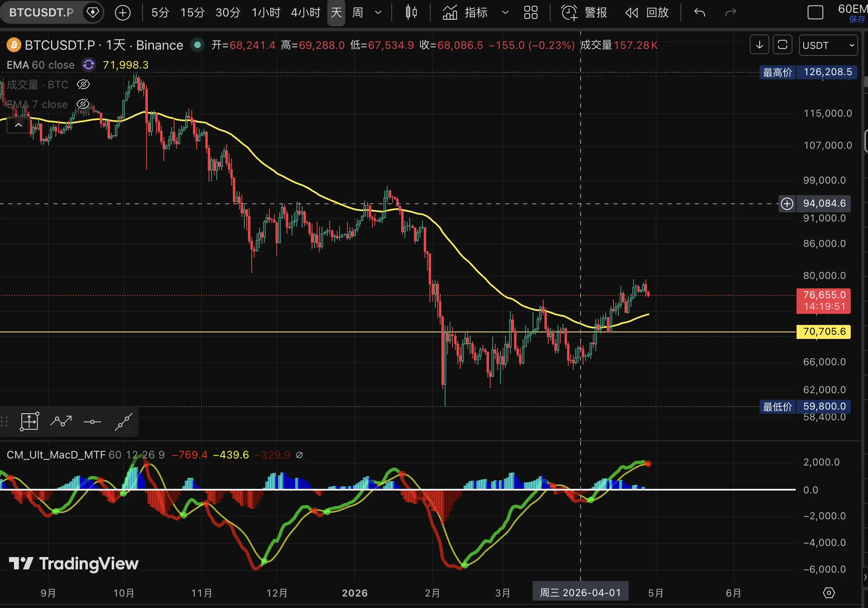Select the measure tool in the drawing toolbar

click(30, 421)
